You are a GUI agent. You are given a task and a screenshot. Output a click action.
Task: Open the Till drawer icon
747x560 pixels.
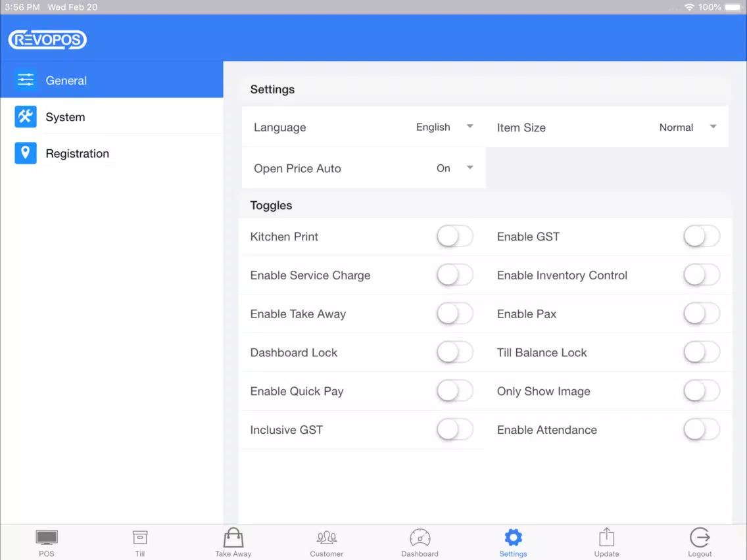(x=140, y=538)
